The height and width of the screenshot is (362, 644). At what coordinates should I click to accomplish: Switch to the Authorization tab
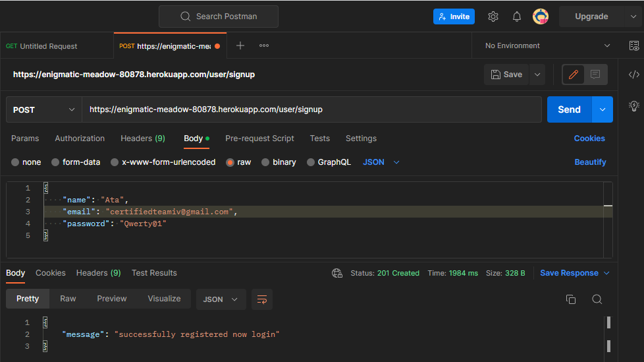point(80,138)
